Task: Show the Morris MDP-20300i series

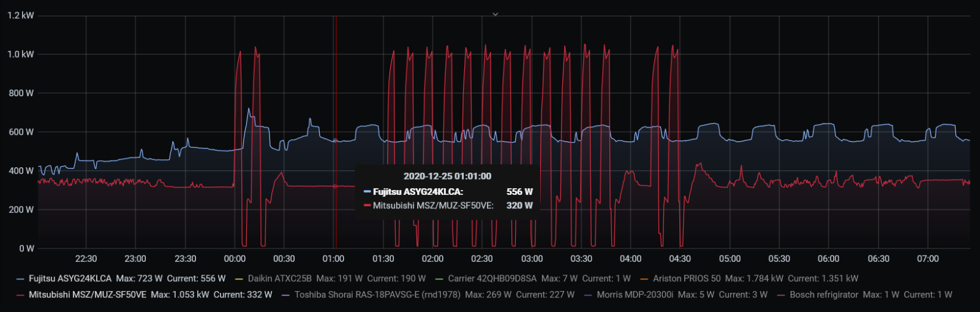Action: pyautogui.click(x=635, y=295)
